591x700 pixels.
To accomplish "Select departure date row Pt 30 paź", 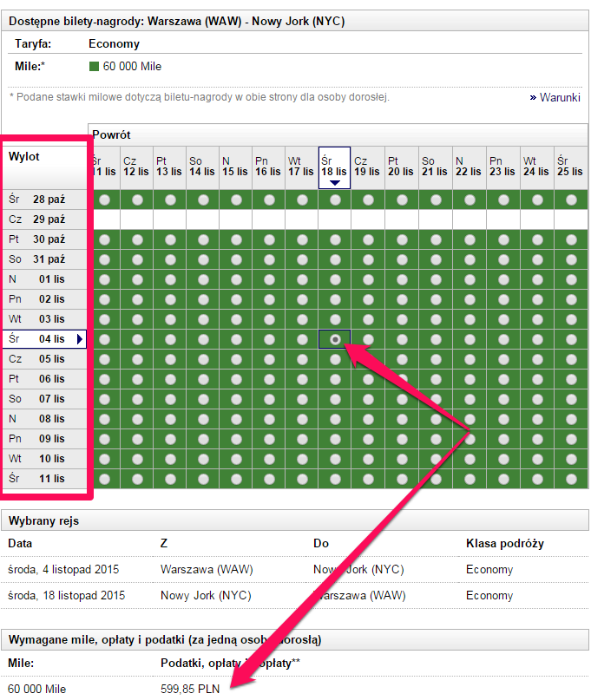I will [44, 239].
